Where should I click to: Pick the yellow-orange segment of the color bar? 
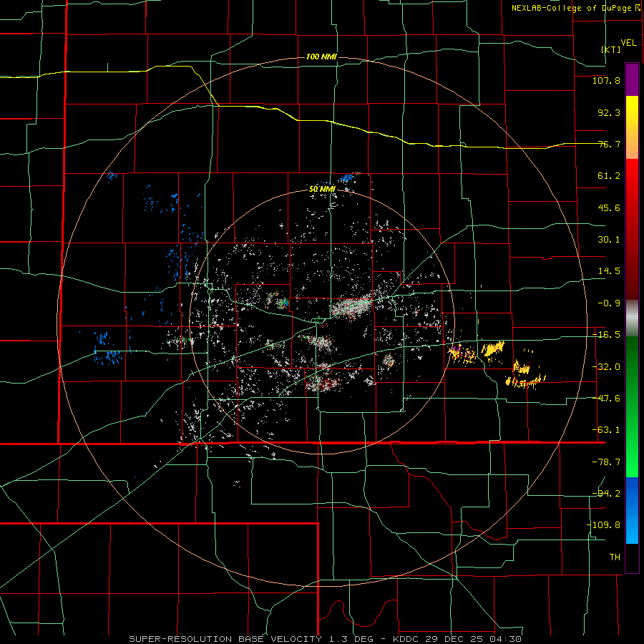click(x=632, y=127)
